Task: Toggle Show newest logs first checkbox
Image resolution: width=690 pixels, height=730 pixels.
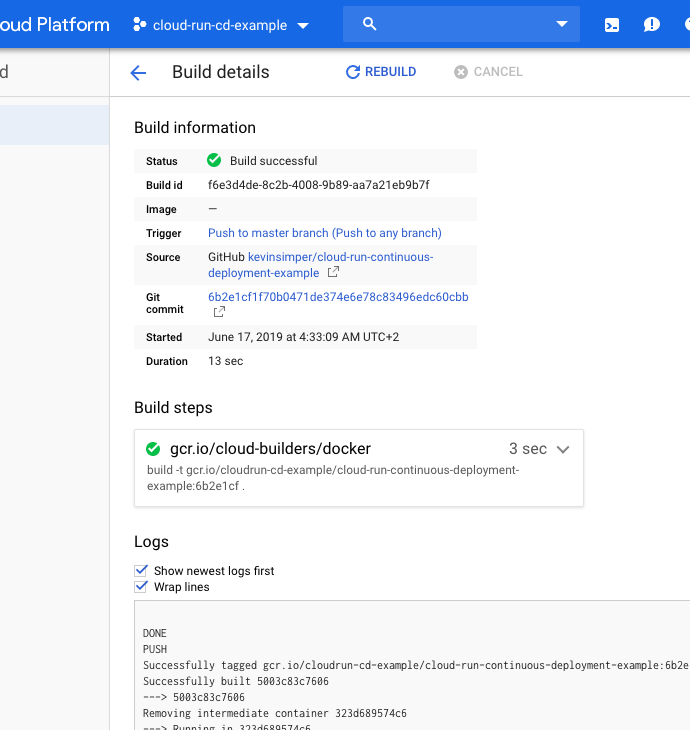Action: (141, 571)
